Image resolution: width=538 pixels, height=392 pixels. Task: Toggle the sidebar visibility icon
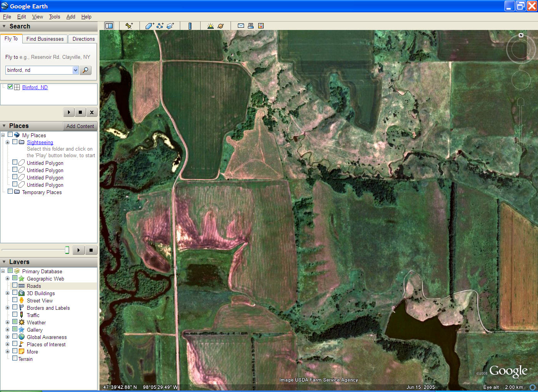point(109,26)
